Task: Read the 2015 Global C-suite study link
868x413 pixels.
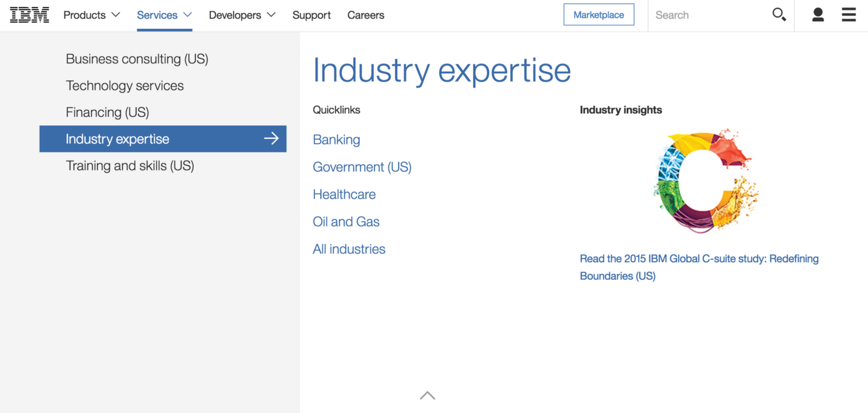Action: click(699, 259)
